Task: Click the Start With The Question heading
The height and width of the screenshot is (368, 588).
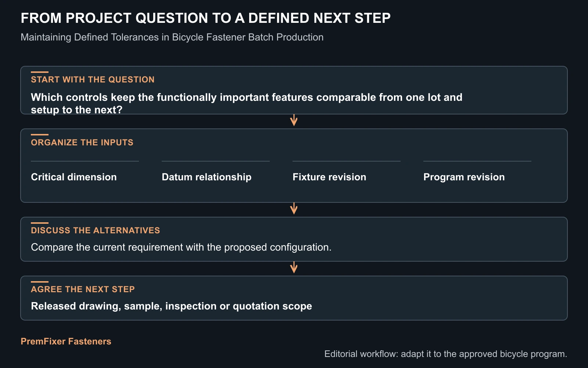Action: pos(93,79)
